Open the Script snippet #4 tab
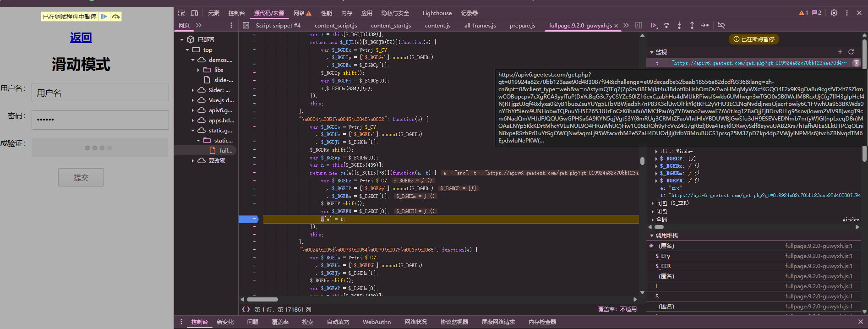Viewport: 868px width, 329px height. [278, 25]
